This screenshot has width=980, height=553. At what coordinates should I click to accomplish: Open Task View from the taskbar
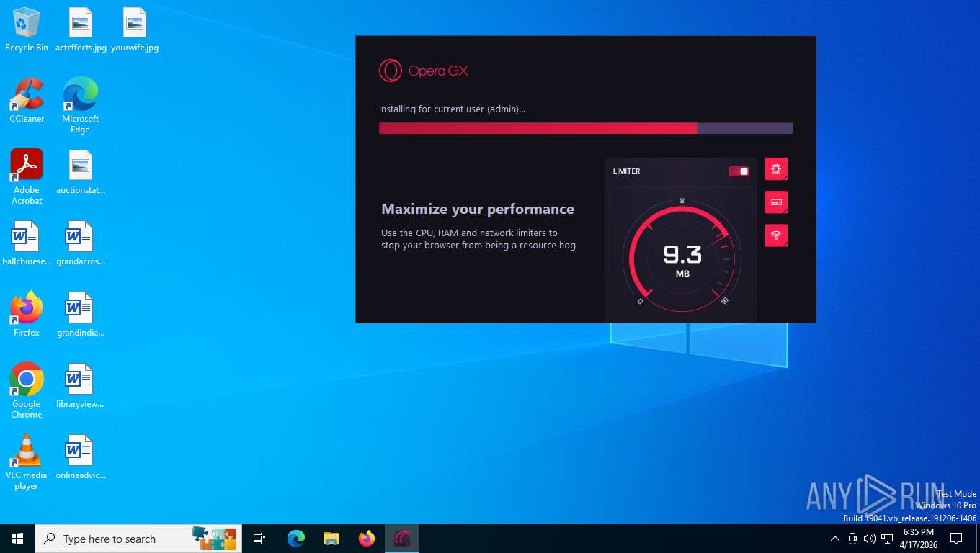259,539
